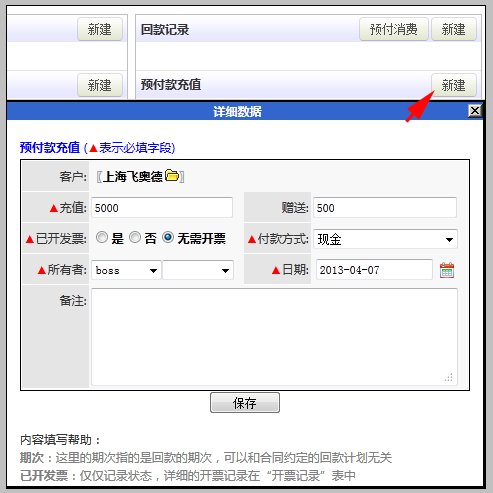Focus the 充值 amount field with 5000
Screen dimensions: 493x493
(162, 208)
